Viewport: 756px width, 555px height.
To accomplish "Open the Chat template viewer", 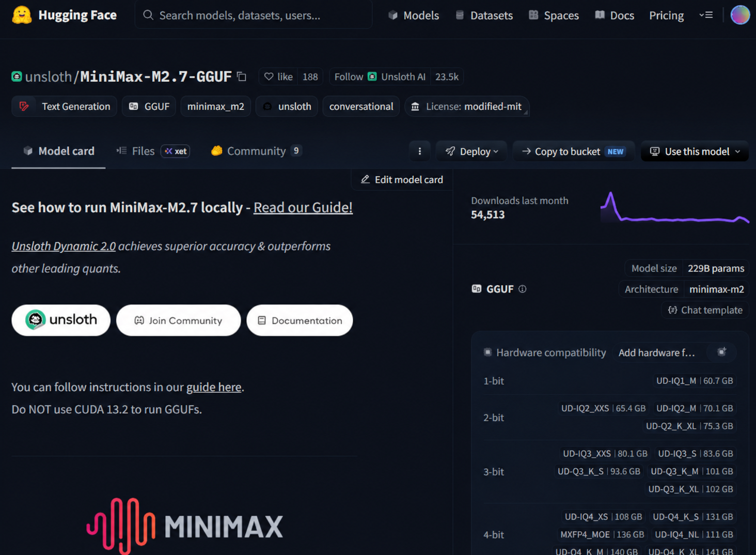I will pos(705,310).
